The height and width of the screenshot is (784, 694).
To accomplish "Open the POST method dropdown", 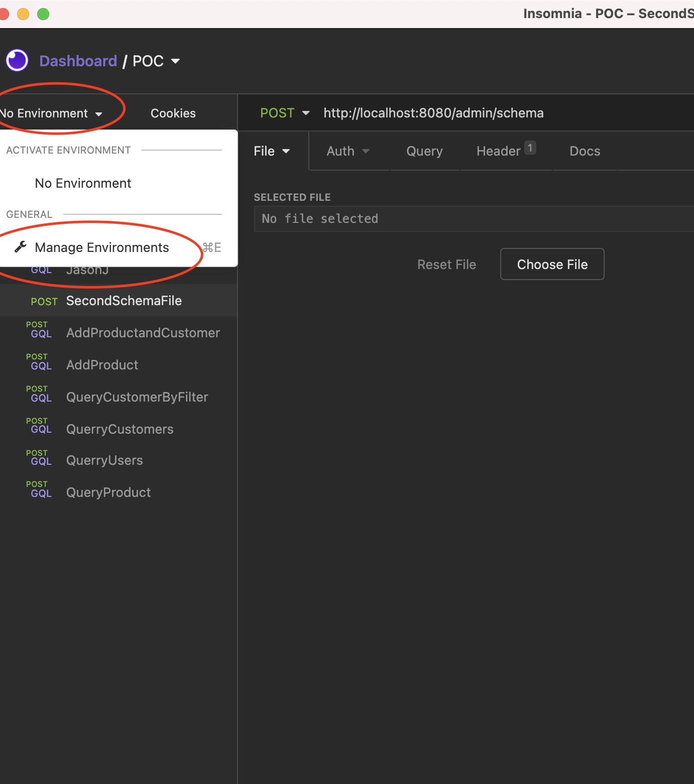I will (x=285, y=113).
